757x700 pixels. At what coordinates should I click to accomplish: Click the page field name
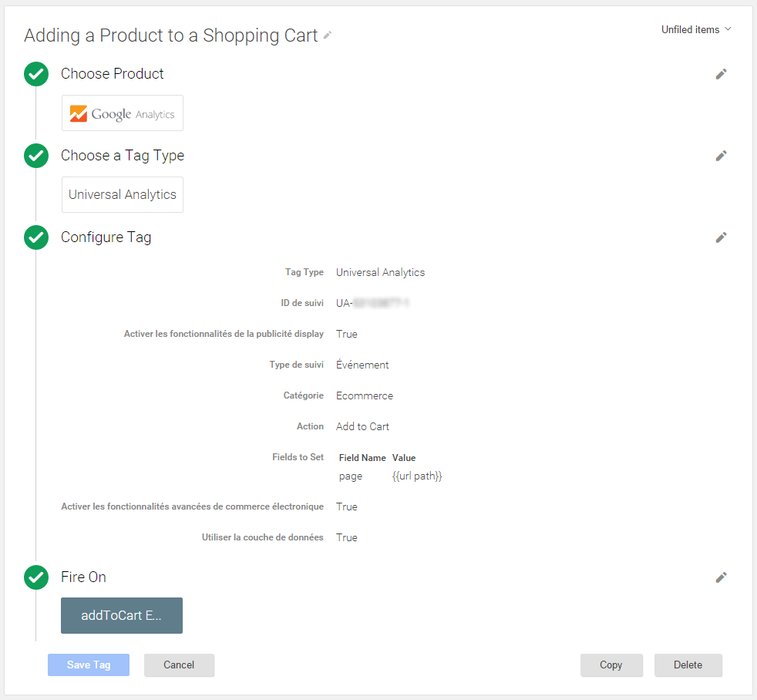coord(351,476)
